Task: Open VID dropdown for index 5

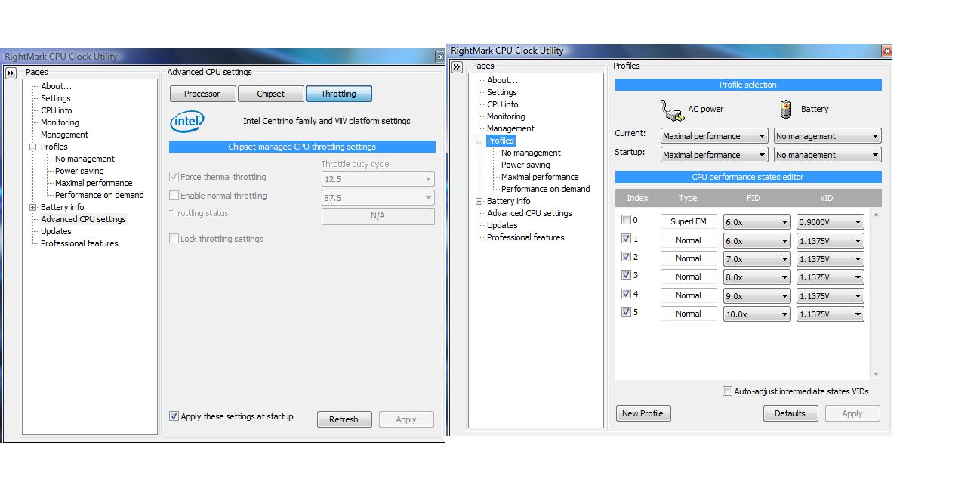Action: click(831, 314)
